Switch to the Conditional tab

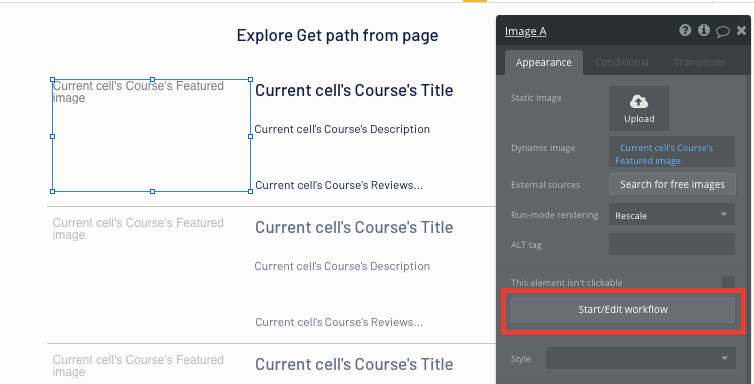622,62
